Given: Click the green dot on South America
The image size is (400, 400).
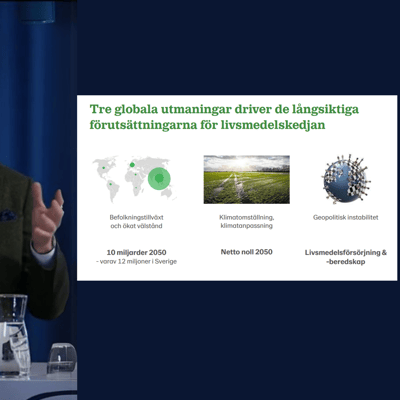Looking at the screenshot, I should [x=111, y=184].
